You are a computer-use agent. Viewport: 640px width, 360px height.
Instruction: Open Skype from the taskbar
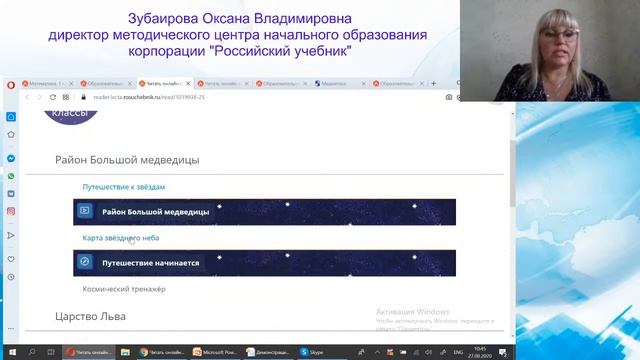312,352
